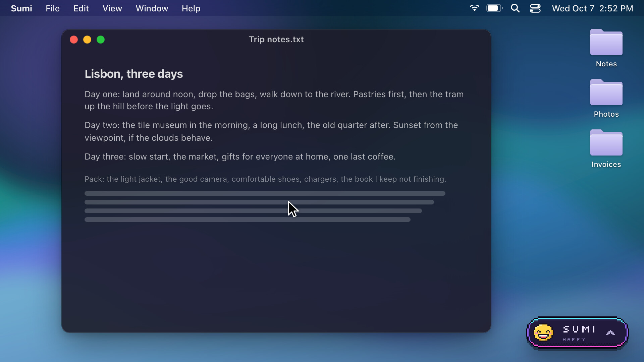Viewport: 644px width, 362px height.
Task: Open the Help menu
Action: [x=191, y=8]
